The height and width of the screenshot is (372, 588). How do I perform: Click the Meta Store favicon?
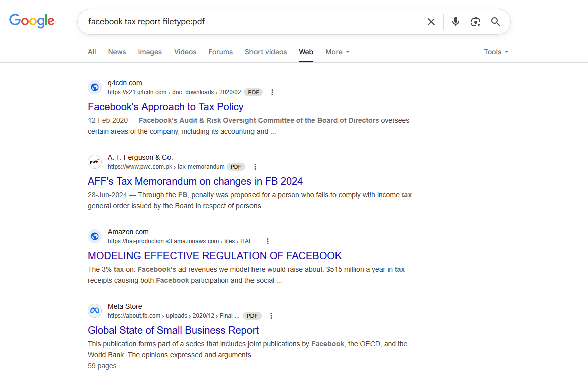(x=95, y=311)
